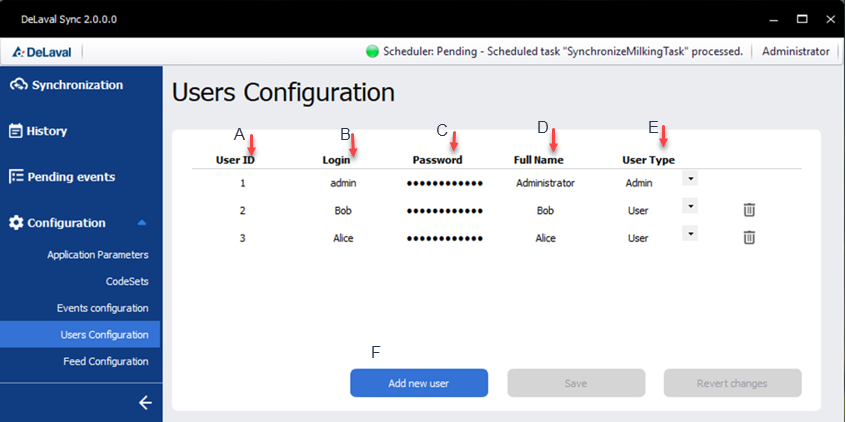The height and width of the screenshot is (422, 846).
Task: Edit Alice's login field
Action: coord(343,238)
